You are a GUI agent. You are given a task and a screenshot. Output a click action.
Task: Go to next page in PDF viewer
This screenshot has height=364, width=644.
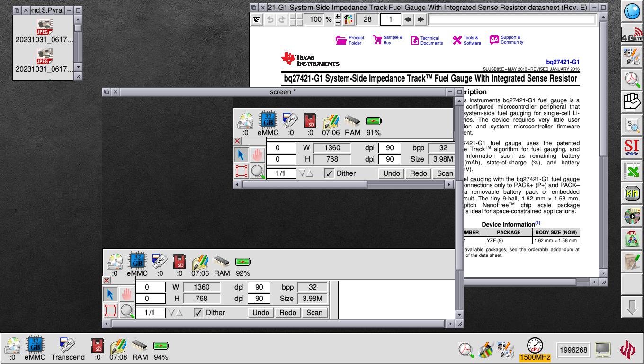click(420, 19)
